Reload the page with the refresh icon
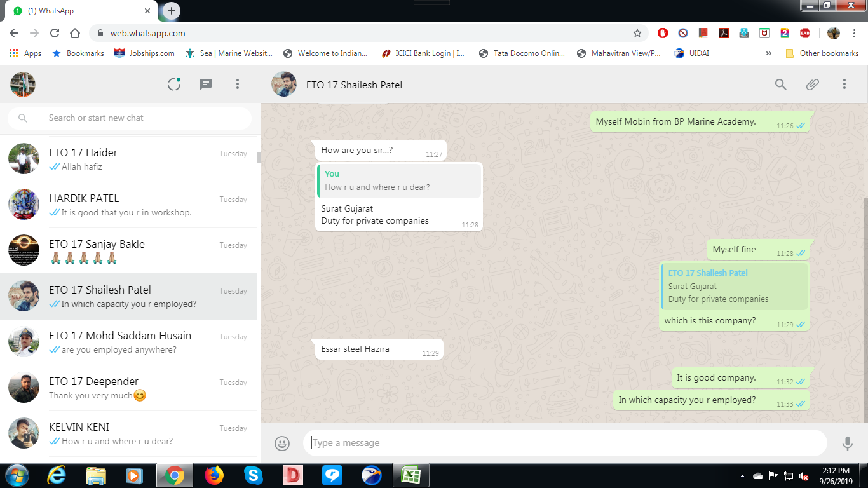Screen dimensions: 868x488 coord(55,33)
